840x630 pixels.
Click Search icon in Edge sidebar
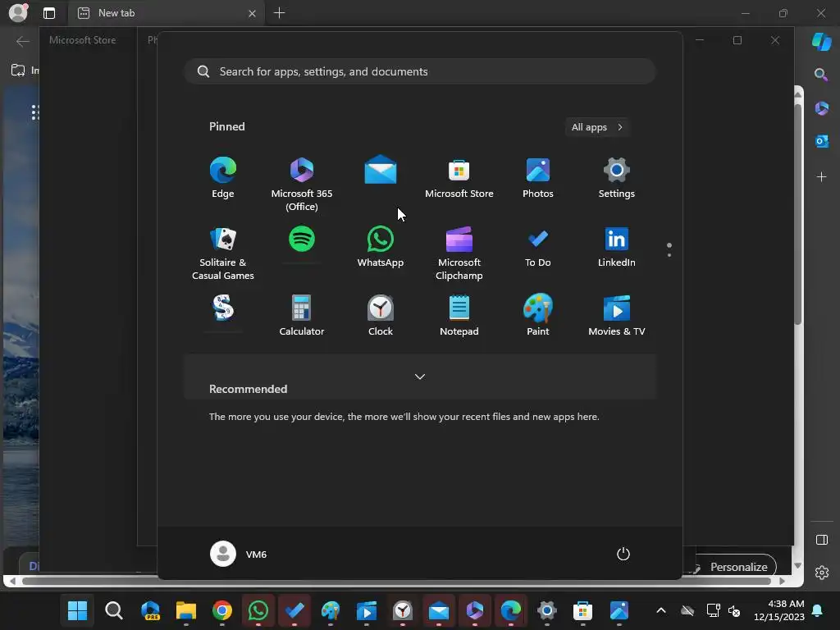click(x=821, y=75)
